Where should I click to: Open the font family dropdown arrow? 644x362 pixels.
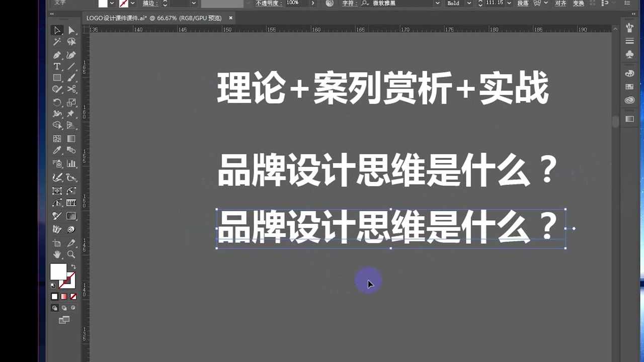[437, 3]
